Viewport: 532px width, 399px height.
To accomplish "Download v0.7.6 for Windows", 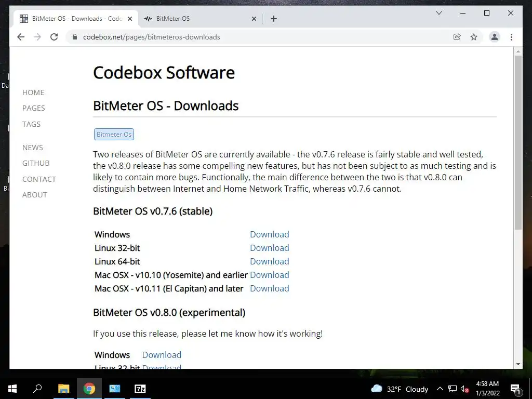I will (270, 234).
